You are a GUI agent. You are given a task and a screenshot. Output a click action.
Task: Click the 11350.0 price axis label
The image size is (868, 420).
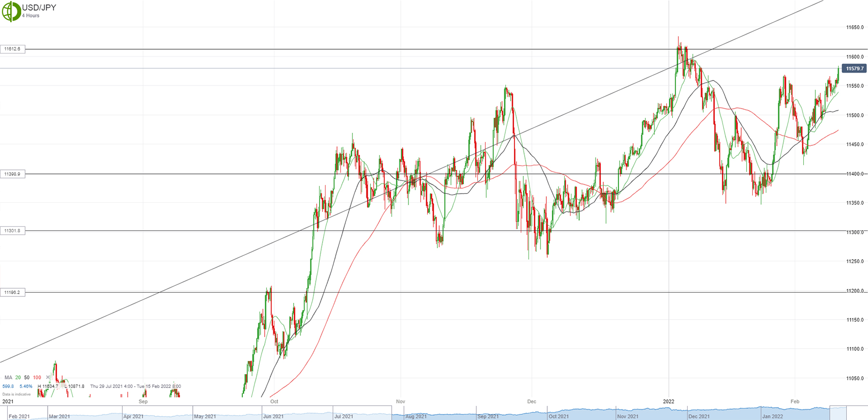point(855,203)
